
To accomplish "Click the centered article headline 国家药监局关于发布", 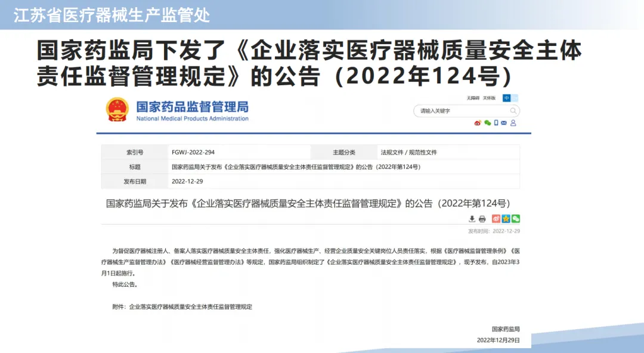I will click(308, 203).
